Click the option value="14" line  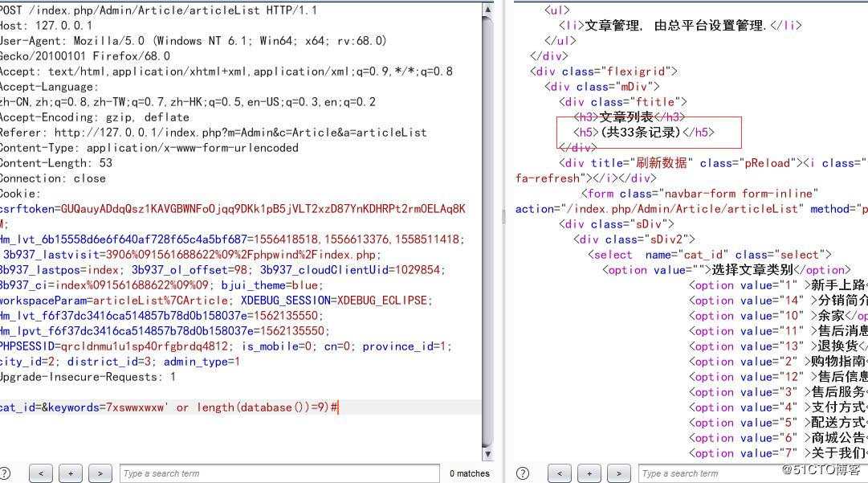(778, 301)
